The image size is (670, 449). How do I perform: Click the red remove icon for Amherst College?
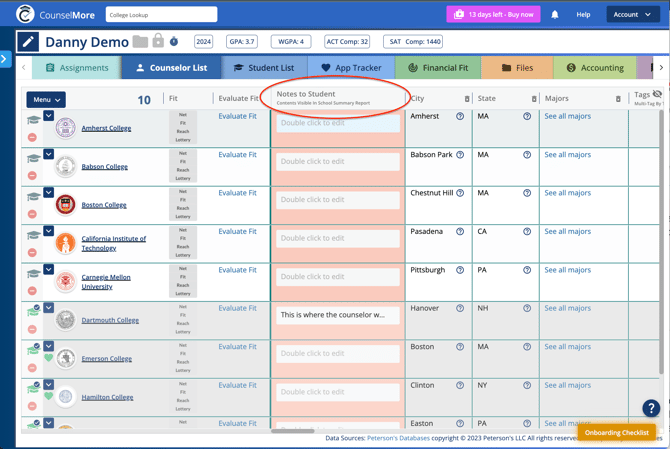pos(32,137)
